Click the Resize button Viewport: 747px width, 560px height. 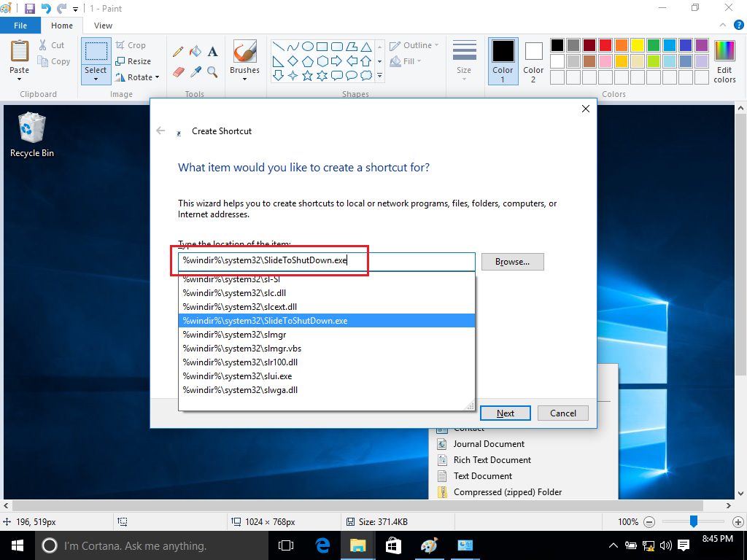133,61
